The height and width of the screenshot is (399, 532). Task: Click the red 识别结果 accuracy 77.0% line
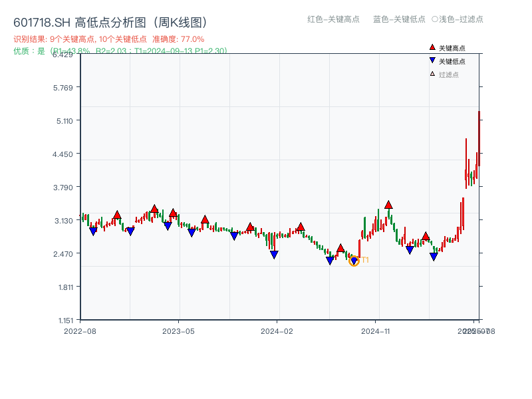point(109,39)
